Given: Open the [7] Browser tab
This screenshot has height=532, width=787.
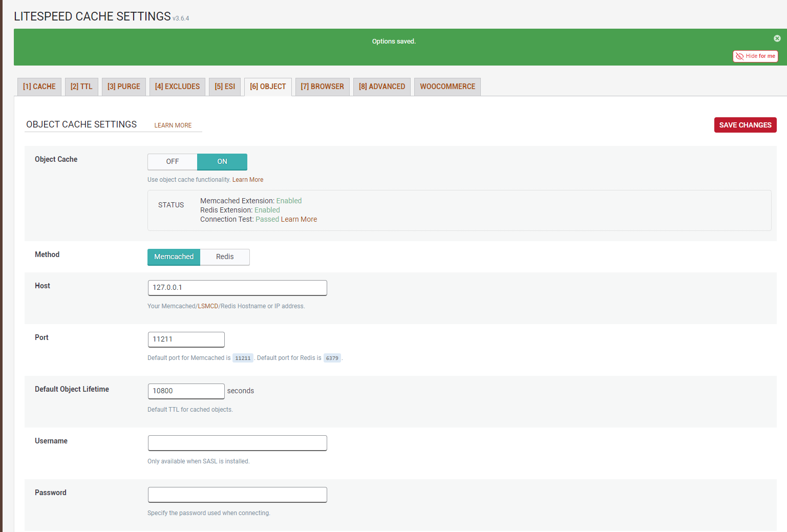Looking at the screenshot, I should point(323,87).
